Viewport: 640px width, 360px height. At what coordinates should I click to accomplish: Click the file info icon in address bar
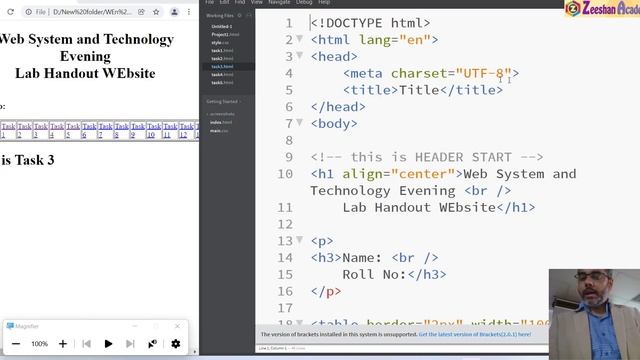(x=29, y=12)
